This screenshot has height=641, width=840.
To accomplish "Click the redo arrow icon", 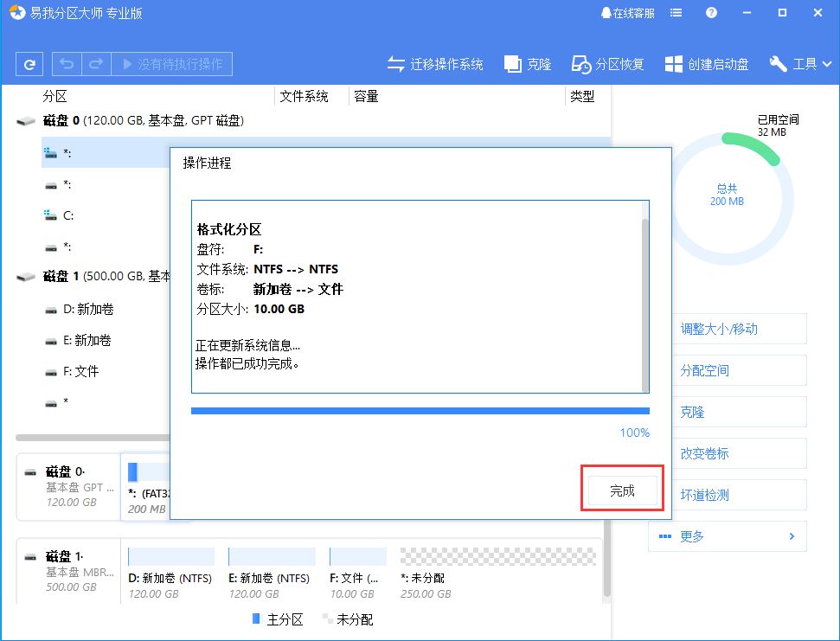I will pyautogui.click(x=96, y=64).
